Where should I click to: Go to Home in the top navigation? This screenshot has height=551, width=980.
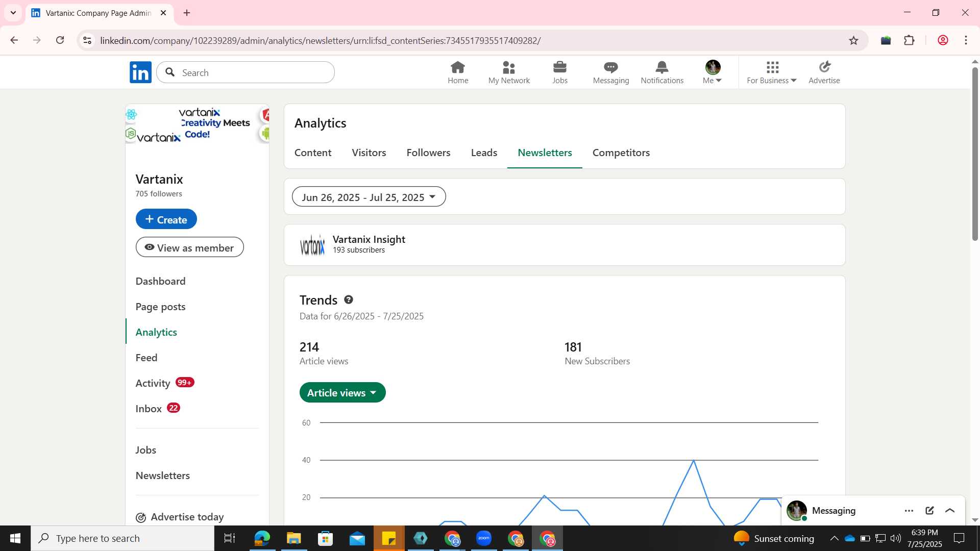tap(458, 72)
